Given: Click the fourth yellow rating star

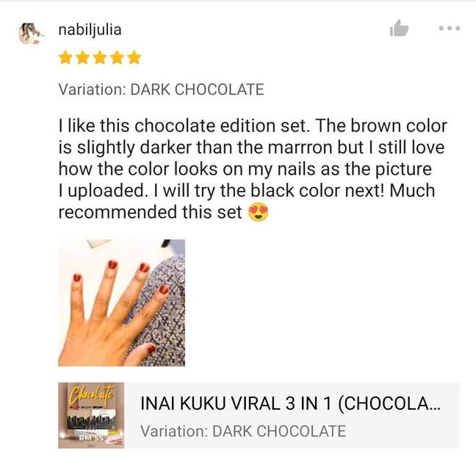Looking at the screenshot, I should (x=118, y=58).
